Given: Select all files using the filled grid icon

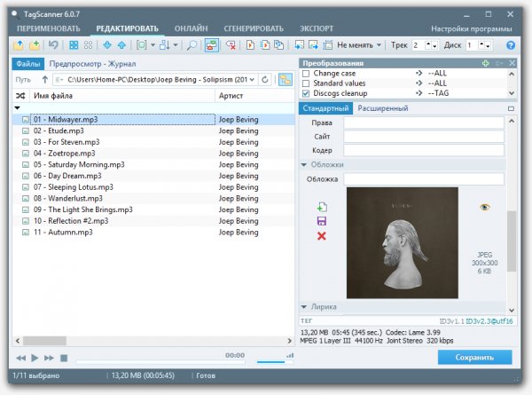Looking at the screenshot, I should tap(74, 45).
